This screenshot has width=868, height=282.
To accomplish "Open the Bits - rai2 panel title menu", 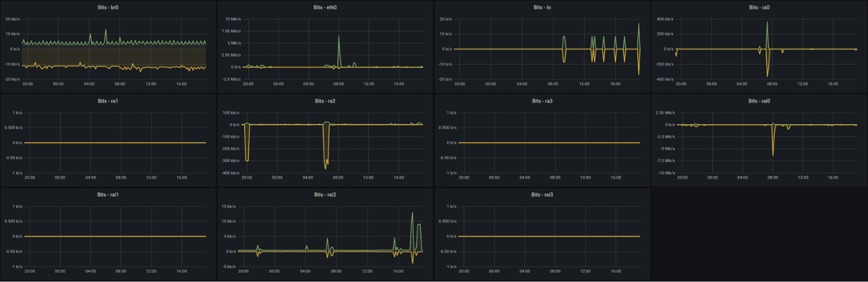I will click(x=325, y=195).
